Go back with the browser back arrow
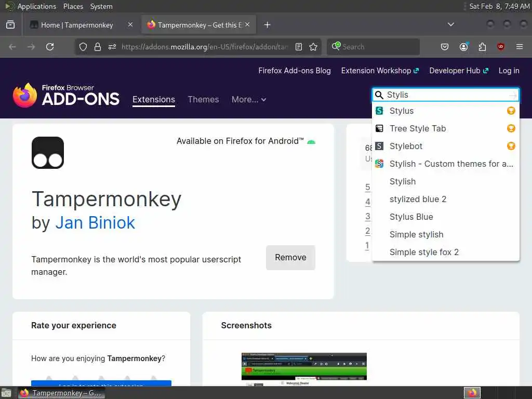Viewport: 532px width, 399px height. pyautogui.click(x=12, y=47)
